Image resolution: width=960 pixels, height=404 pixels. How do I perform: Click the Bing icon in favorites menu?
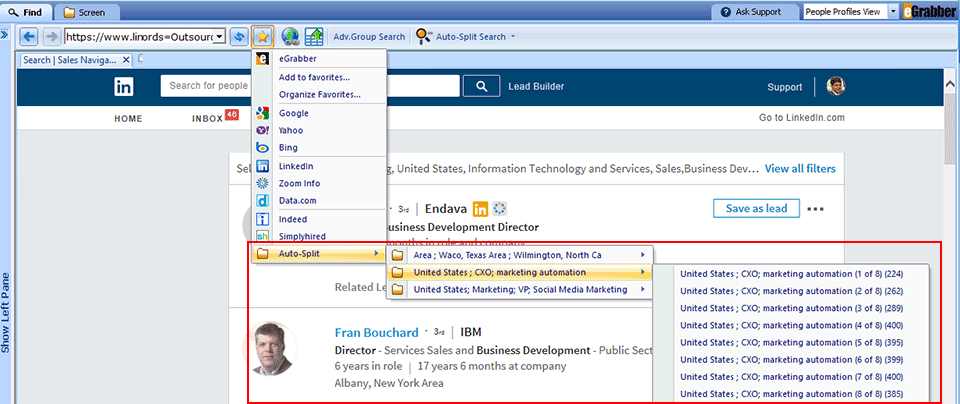click(x=263, y=148)
